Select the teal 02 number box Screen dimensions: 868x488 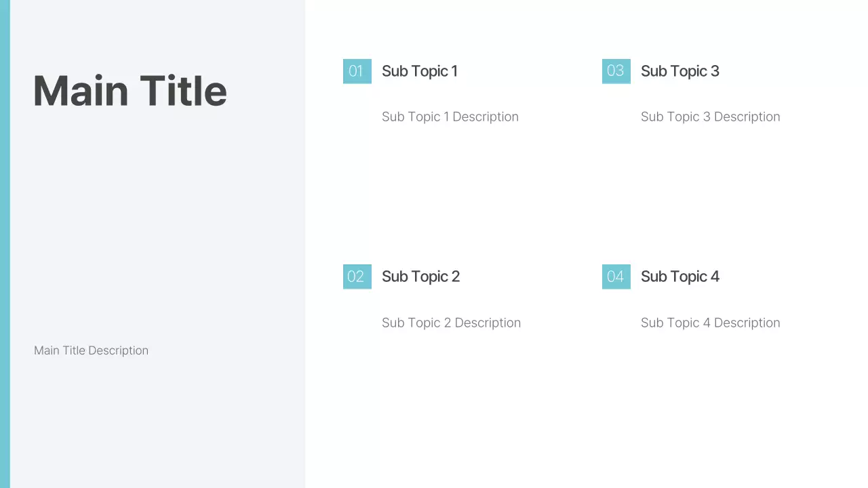[x=357, y=277]
